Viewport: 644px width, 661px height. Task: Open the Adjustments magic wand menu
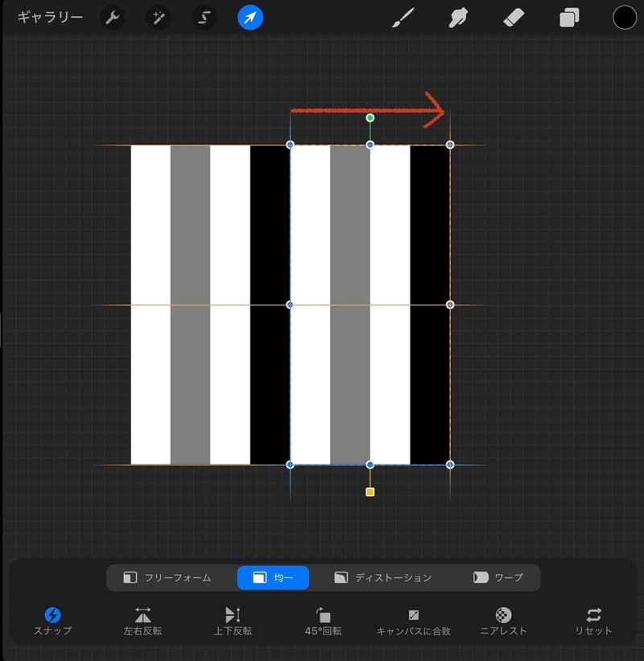coord(159,18)
